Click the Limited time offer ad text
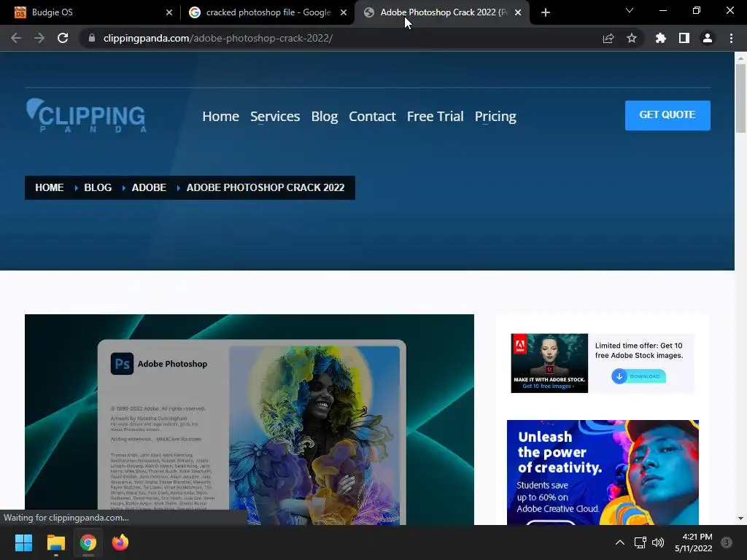Screen dimensions: 747x560 click(639, 351)
